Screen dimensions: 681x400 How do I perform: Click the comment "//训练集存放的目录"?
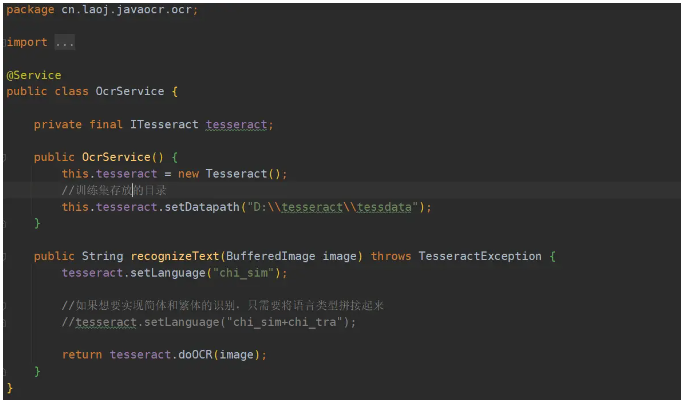pos(114,190)
